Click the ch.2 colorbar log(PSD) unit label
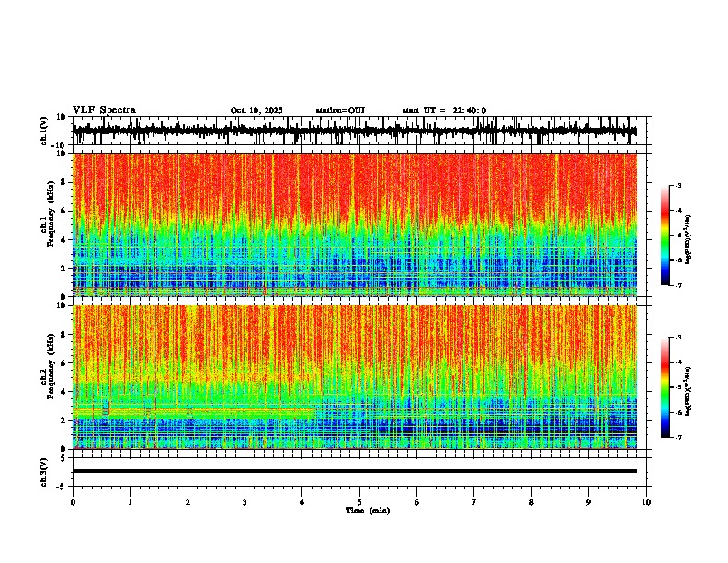 point(688,391)
